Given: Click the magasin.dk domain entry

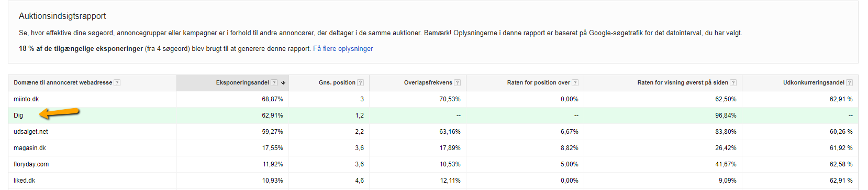Looking at the screenshot, I should click(29, 148).
